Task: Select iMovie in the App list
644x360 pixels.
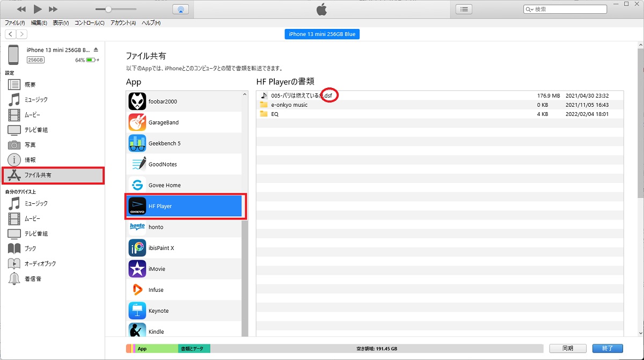Action: (x=184, y=269)
